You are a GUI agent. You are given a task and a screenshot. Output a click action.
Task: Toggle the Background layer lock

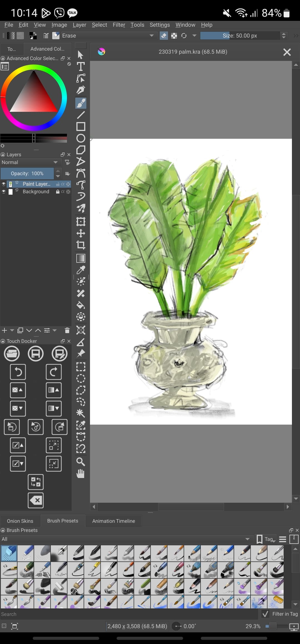coord(58,192)
